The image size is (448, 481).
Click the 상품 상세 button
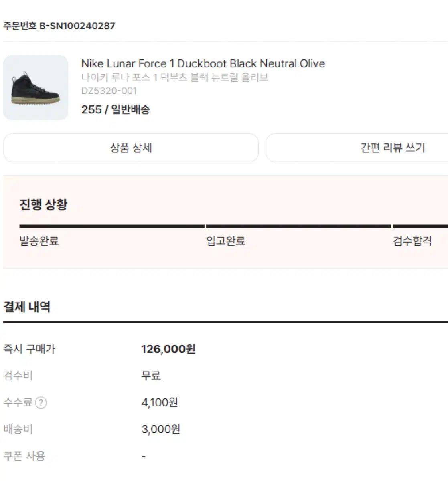pos(131,148)
